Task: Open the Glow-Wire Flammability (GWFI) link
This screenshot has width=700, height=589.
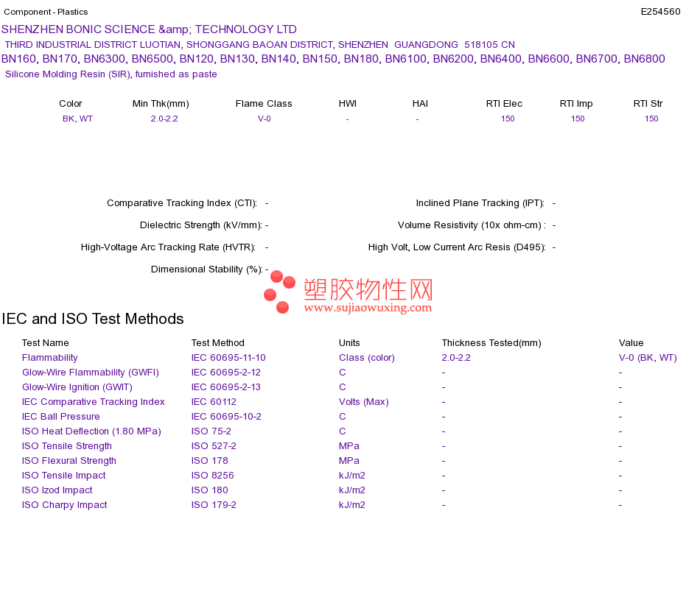Action: coord(91,372)
